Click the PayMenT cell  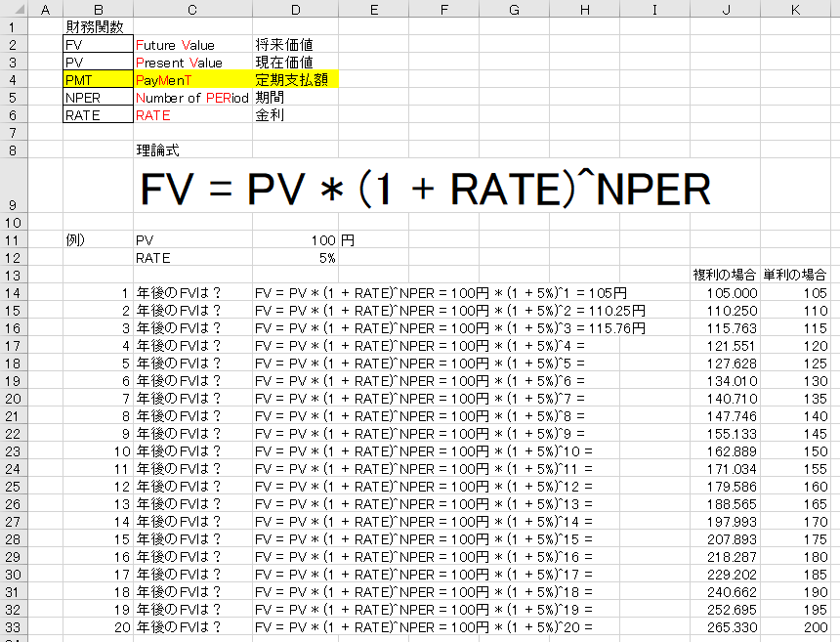pyautogui.click(x=192, y=79)
